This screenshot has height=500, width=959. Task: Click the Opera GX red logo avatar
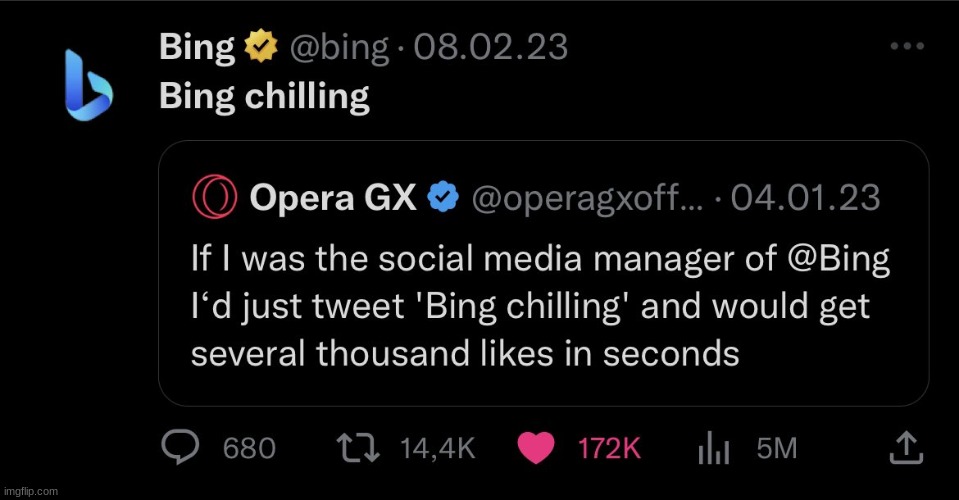coord(215,197)
